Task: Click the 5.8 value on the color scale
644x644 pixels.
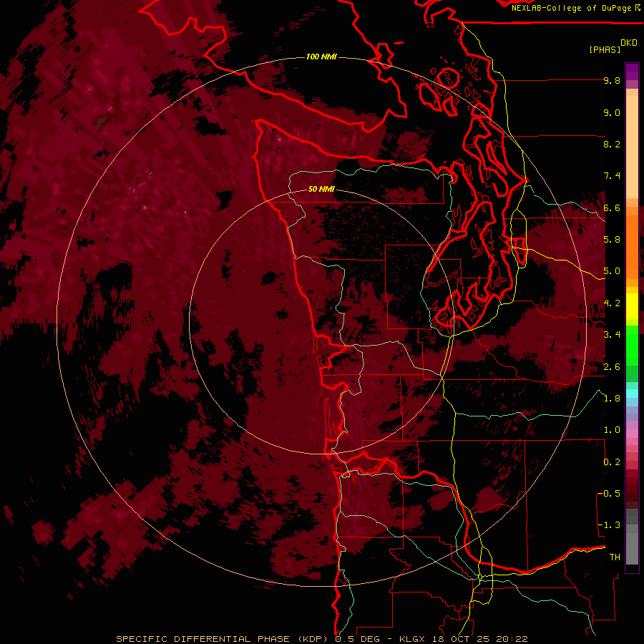Action: point(612,240)
